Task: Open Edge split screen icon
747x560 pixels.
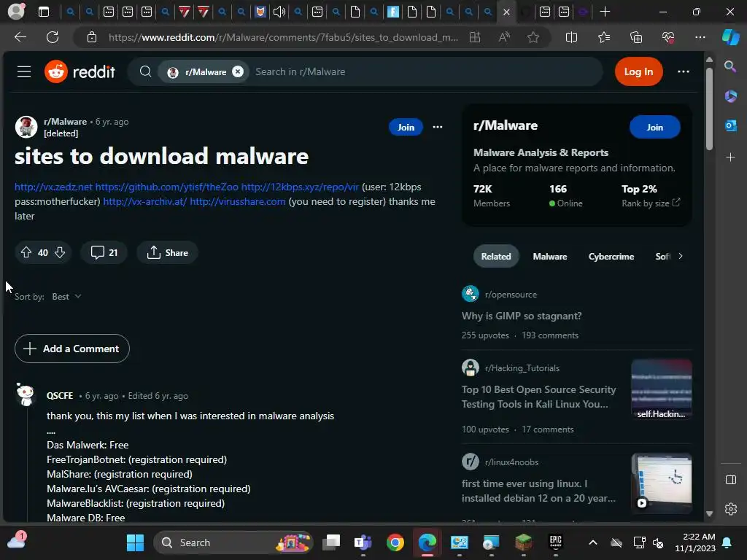Action: (571, 37)
